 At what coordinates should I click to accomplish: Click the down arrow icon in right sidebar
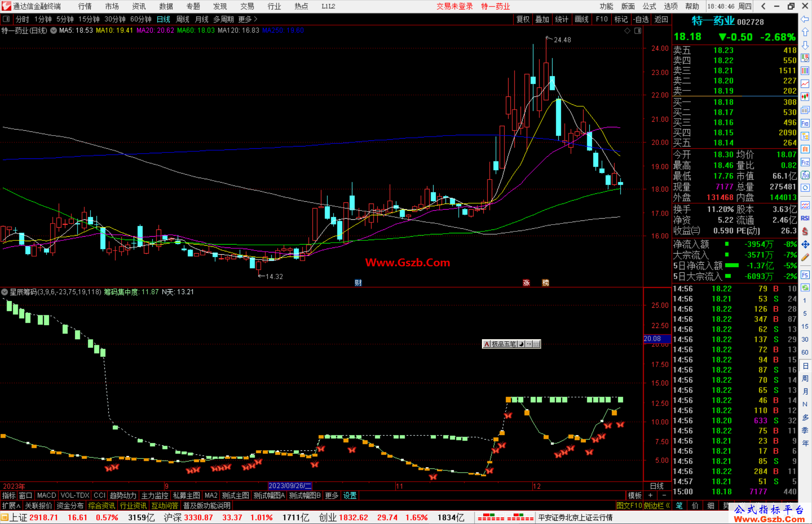point(805,45)
